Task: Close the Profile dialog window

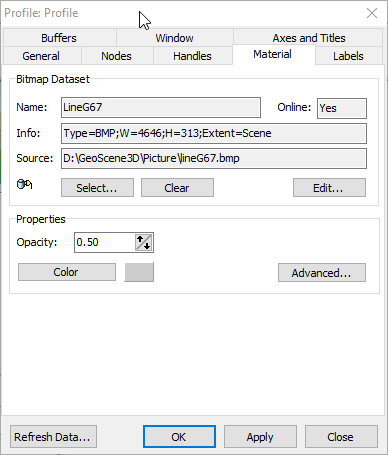Action: pos(372,13)
